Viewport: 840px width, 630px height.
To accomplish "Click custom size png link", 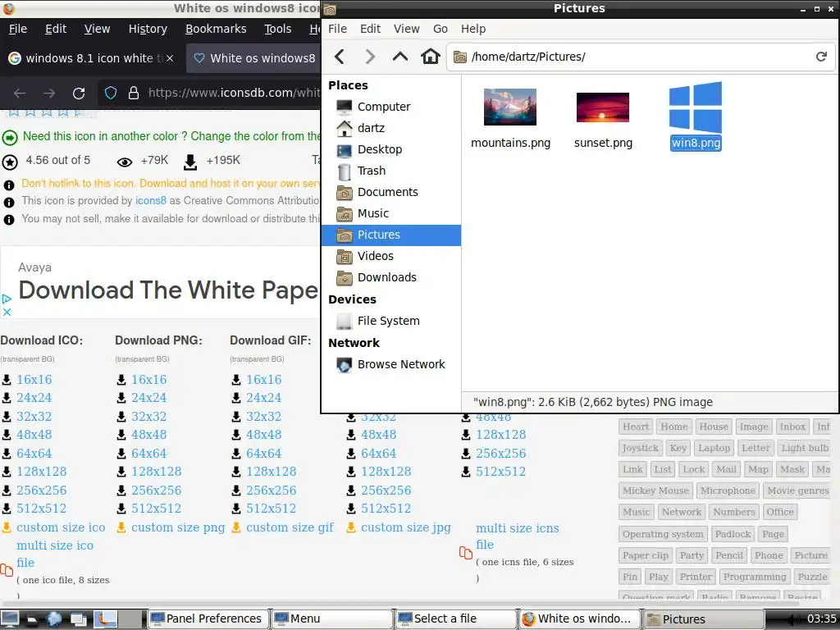I will (178, 527).
